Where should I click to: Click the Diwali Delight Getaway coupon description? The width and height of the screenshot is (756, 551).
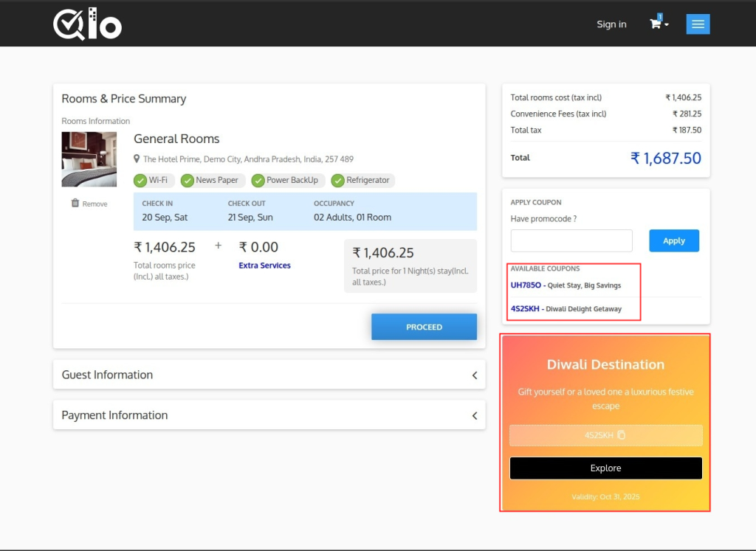click(583, 309)
